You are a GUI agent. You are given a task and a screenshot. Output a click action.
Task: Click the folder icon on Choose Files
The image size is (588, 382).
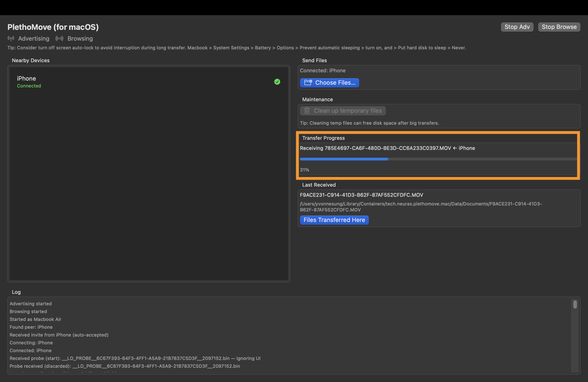pos(308,82)
